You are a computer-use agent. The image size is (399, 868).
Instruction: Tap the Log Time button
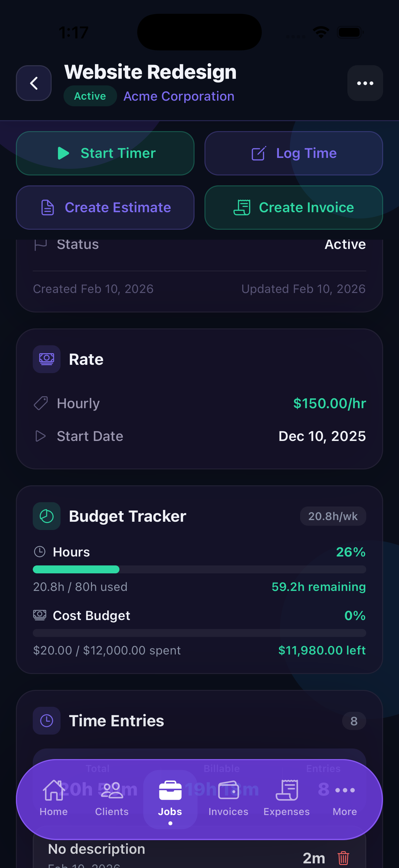point(293,153)
